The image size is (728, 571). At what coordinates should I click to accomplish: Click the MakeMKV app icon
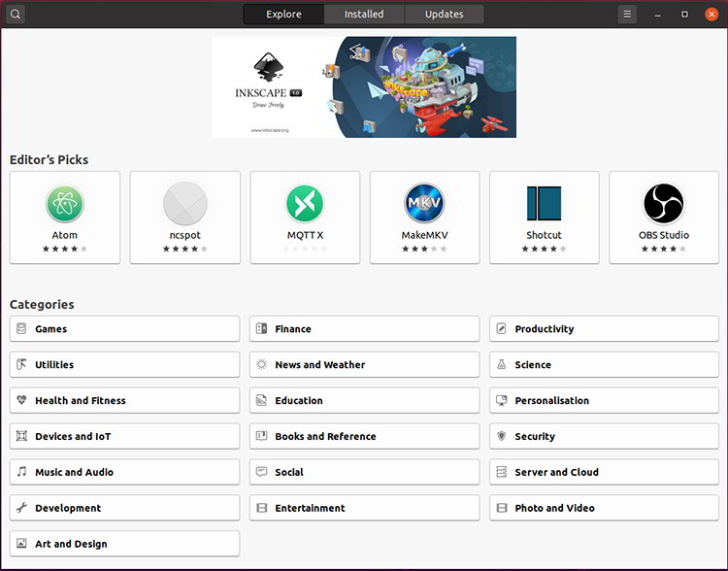(424, 204)
